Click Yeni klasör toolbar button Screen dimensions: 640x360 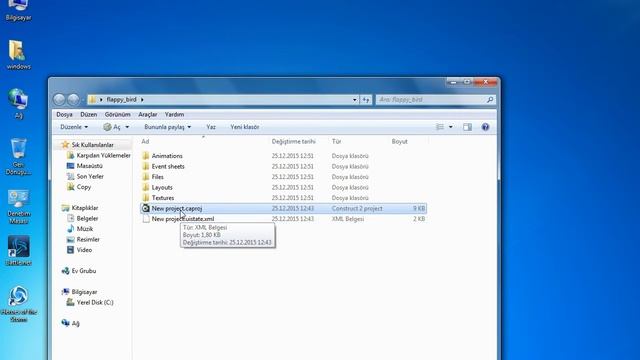tap(244, 127)
